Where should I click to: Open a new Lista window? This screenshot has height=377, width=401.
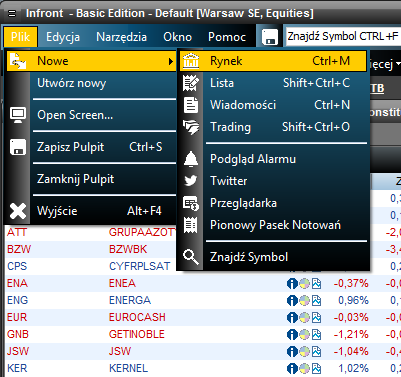[x=273, y=83]
